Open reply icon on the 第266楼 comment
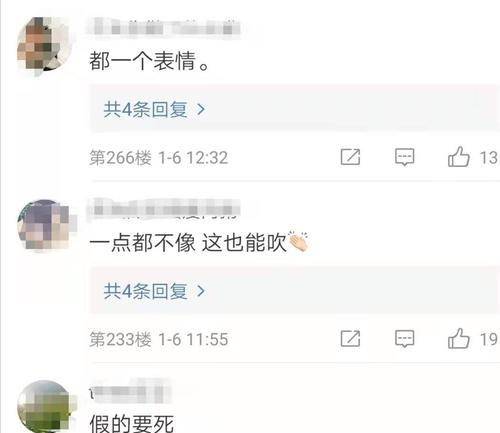Screen dimensions: 500x433 point(404,157)
